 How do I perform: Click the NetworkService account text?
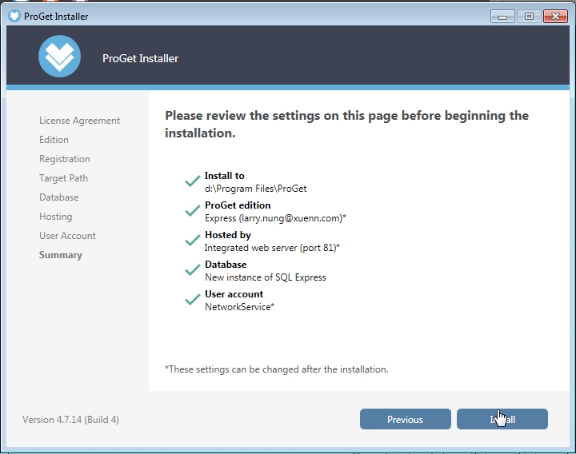tap(240, 307)
